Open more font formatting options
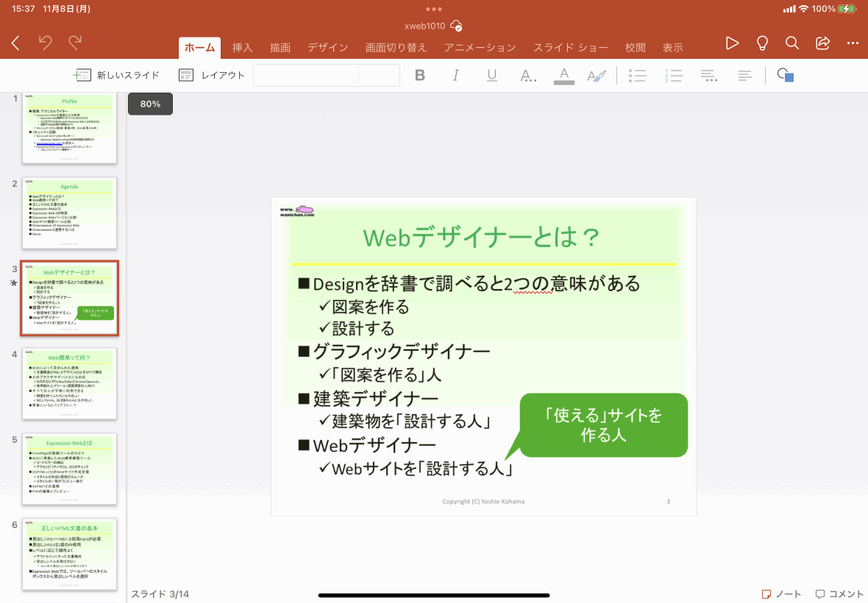 point(528,76)
